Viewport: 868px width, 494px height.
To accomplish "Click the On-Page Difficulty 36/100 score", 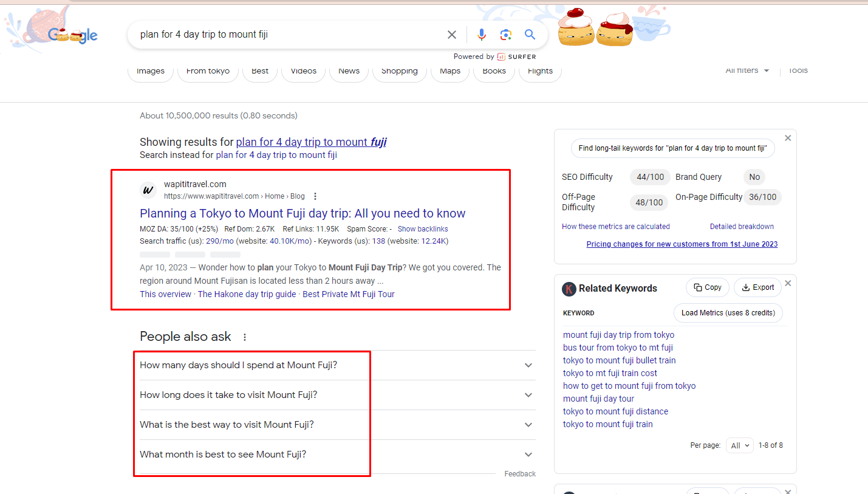I will tap(762, 197).
